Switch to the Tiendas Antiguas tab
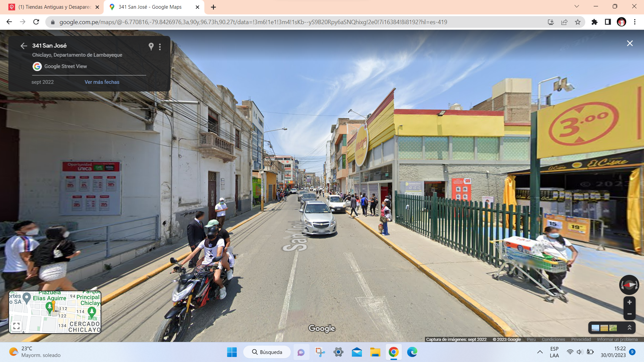The height and width of the screenshot is (362, 644). point(54,7)
